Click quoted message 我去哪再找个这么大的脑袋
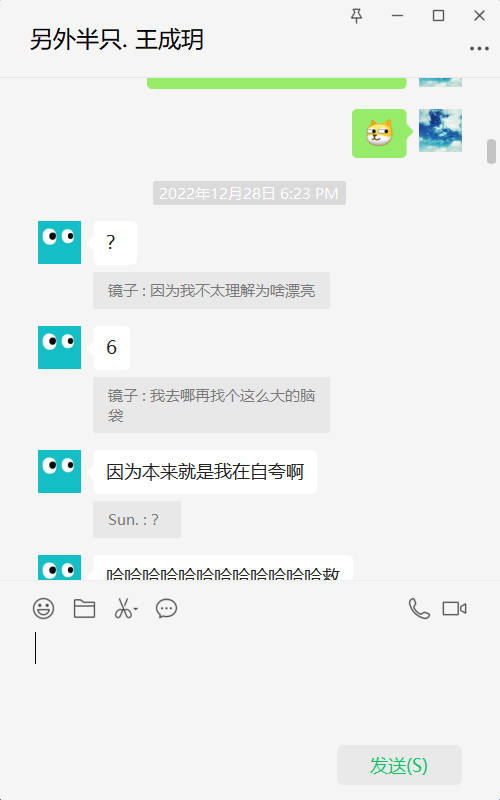 [211, 405]
